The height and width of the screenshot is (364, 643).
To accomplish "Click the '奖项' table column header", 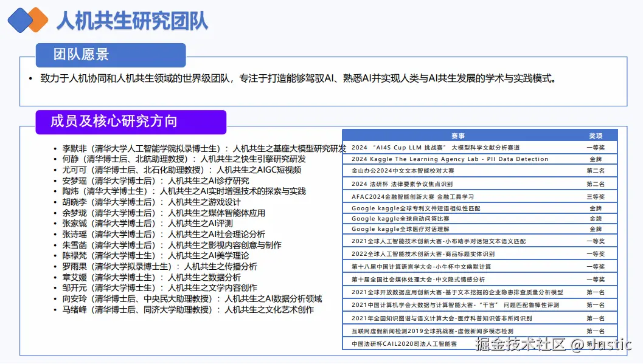I will point(596,136).
